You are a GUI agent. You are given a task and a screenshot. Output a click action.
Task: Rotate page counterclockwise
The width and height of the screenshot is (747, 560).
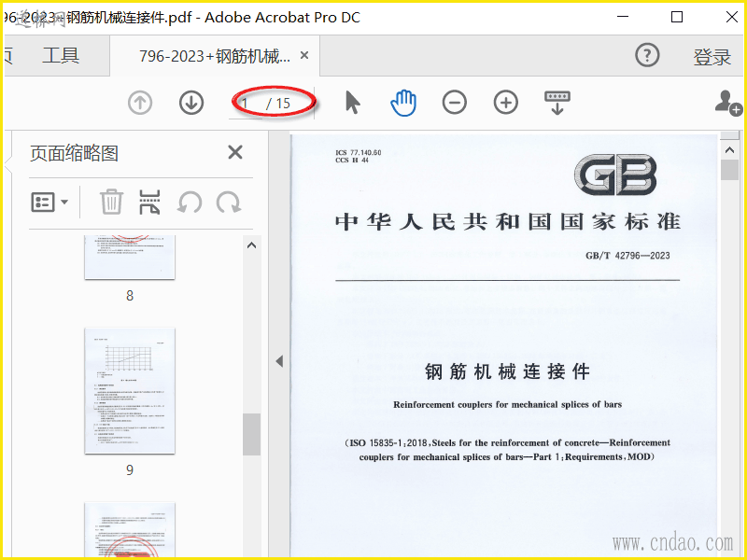(190, 203)
